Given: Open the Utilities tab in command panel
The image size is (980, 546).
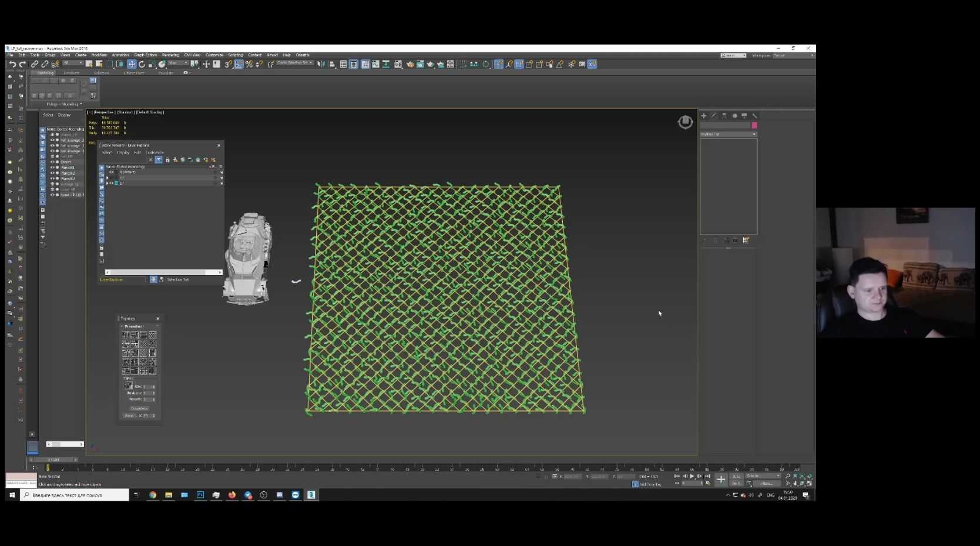Looking at the screenshot, I should coord(755,116).
